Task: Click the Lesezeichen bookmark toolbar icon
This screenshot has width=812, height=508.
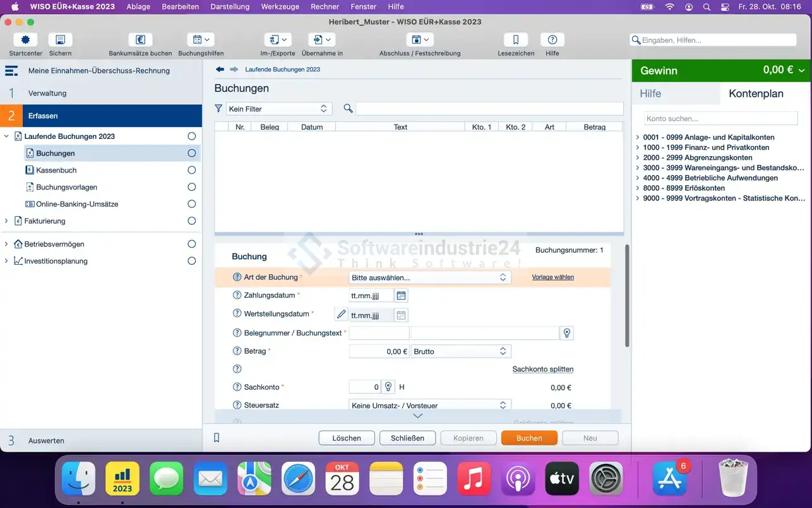Action: [515, 40]
